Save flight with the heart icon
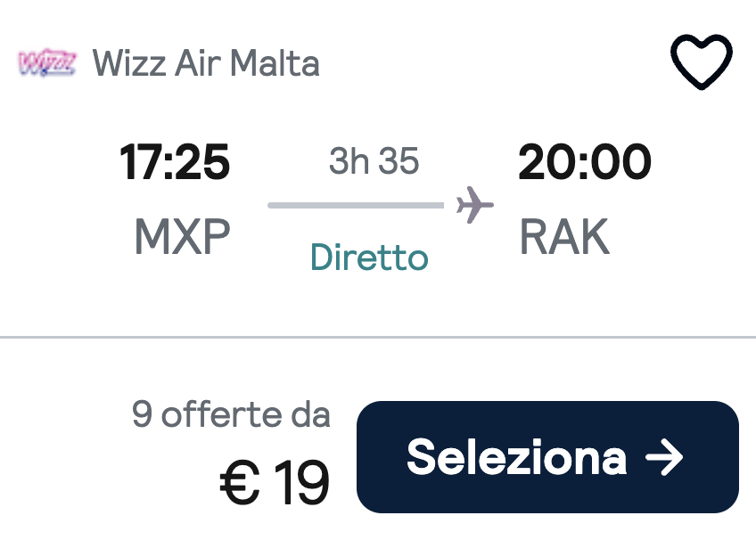756x540 pixels. [701, 62]
